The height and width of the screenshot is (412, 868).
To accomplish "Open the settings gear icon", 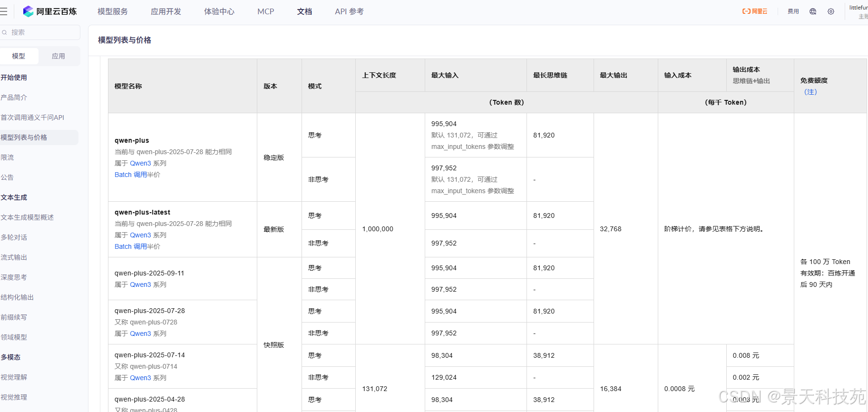I will tap(831, 11).
